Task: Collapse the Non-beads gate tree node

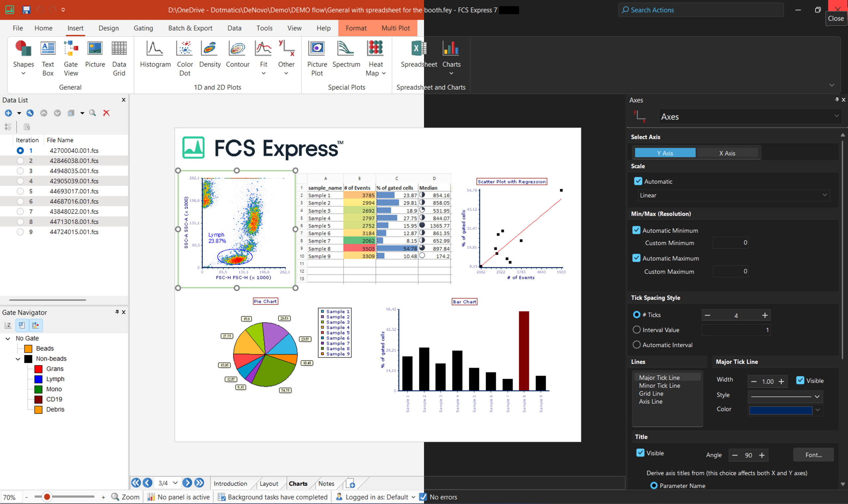Action: click(x=18, y=359)
